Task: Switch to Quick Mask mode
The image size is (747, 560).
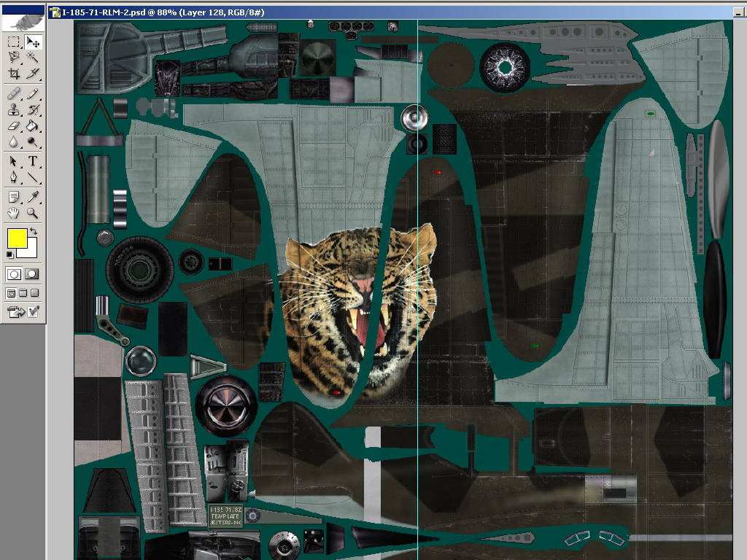Action: tap(32, 274)
